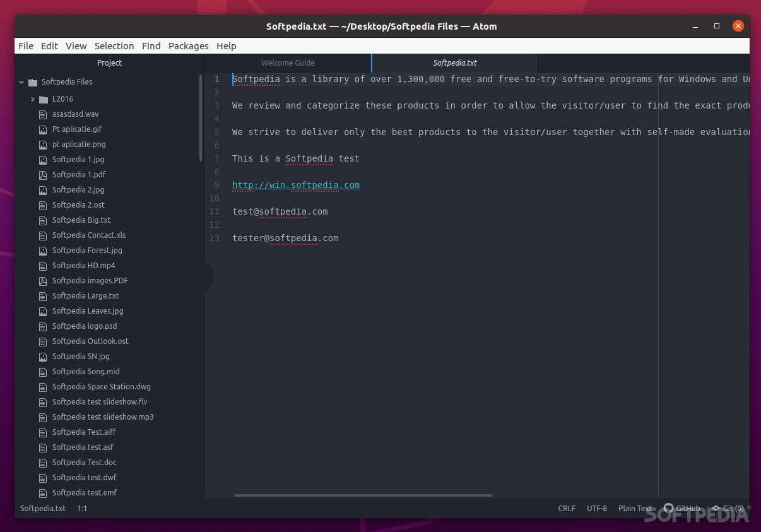
Task: Select the Softpedia.txt editor tab
Action: pos(454,62)
